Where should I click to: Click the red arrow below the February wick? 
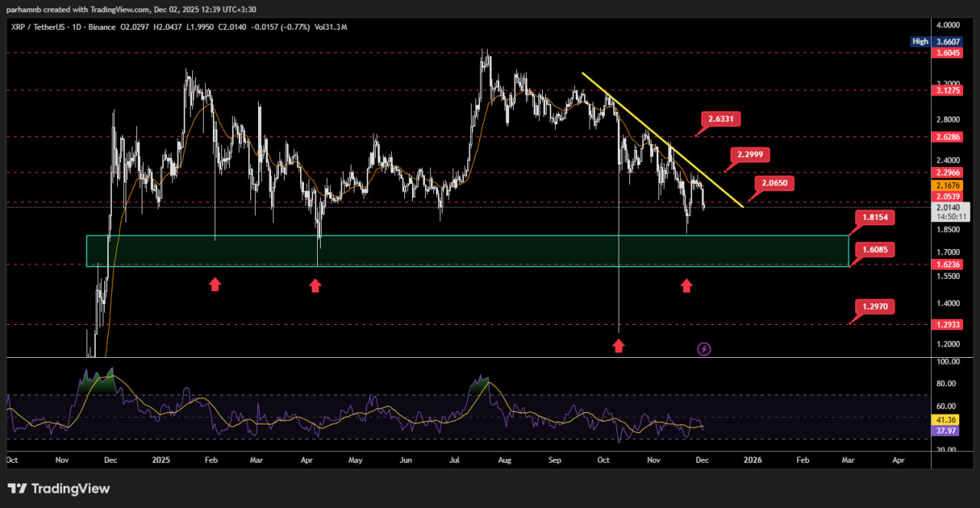[x=215, y=284]
